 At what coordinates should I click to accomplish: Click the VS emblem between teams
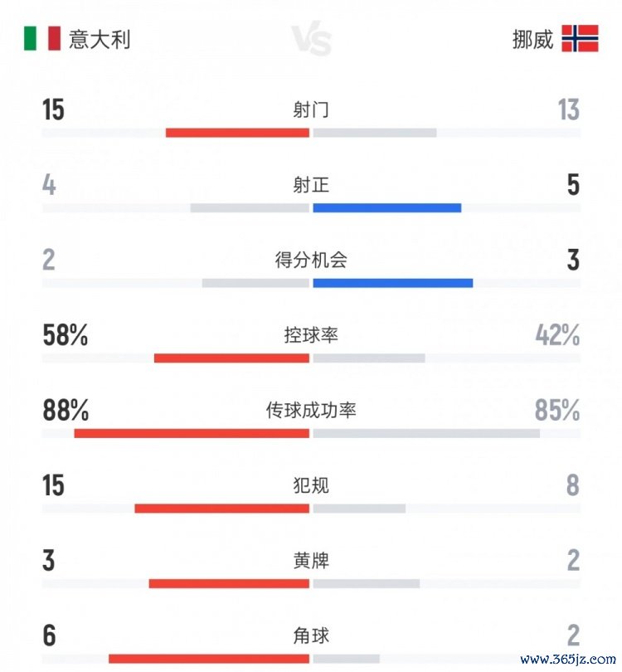[311, 40]
